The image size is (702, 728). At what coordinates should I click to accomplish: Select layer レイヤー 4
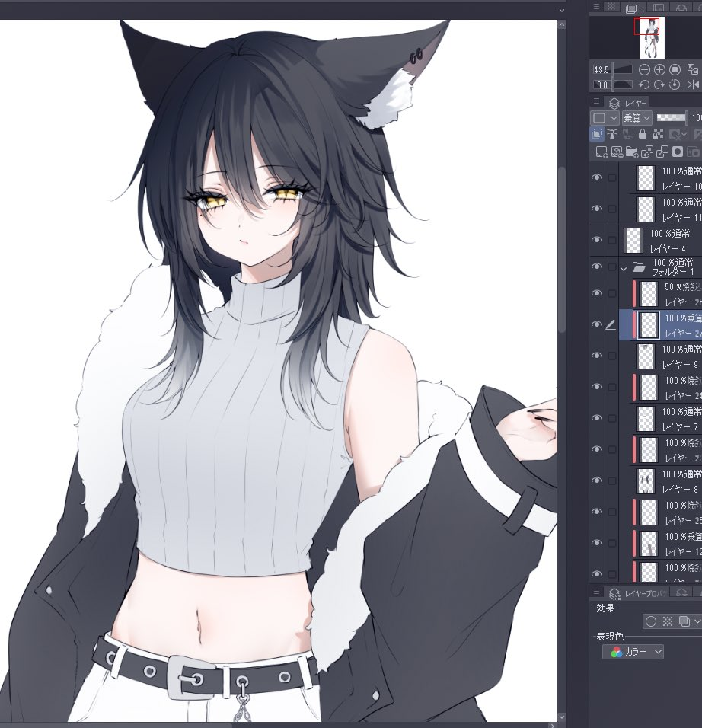pyautogui.click(x=660, y=241)
